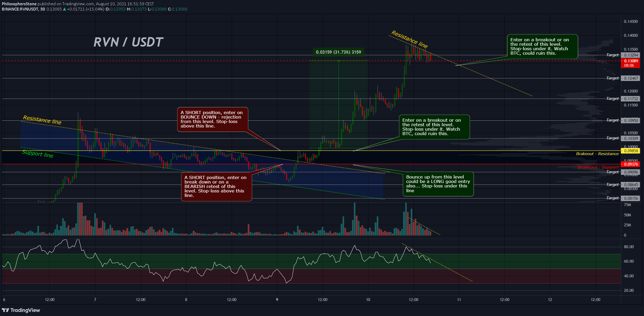Click the date label 11 on time axis
Screen dimensions: 644x316
pos(459,300)
